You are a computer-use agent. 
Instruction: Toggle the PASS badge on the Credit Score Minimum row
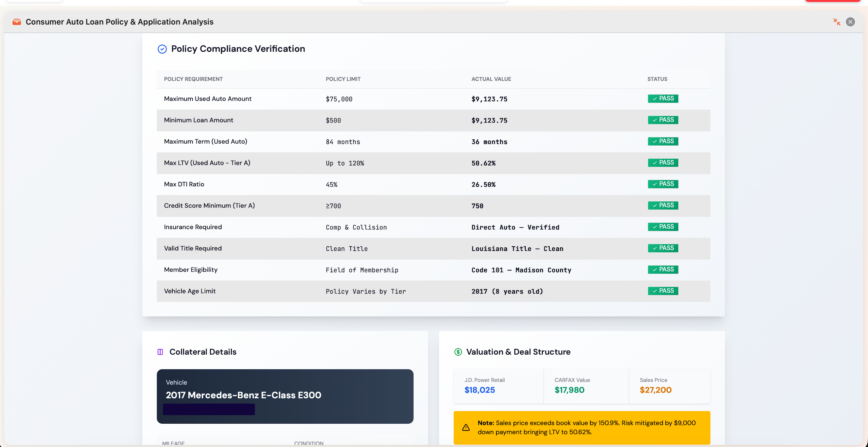click(x=663, y=205)
